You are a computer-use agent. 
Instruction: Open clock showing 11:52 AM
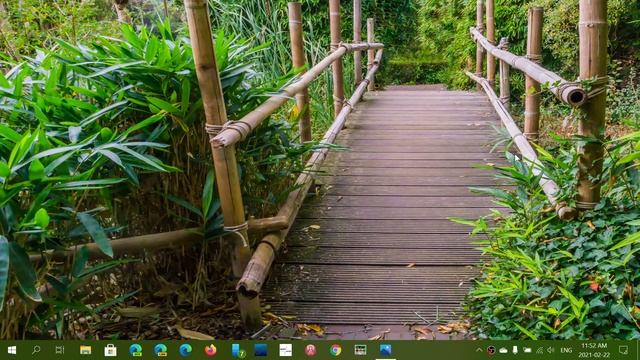[594, 350]
